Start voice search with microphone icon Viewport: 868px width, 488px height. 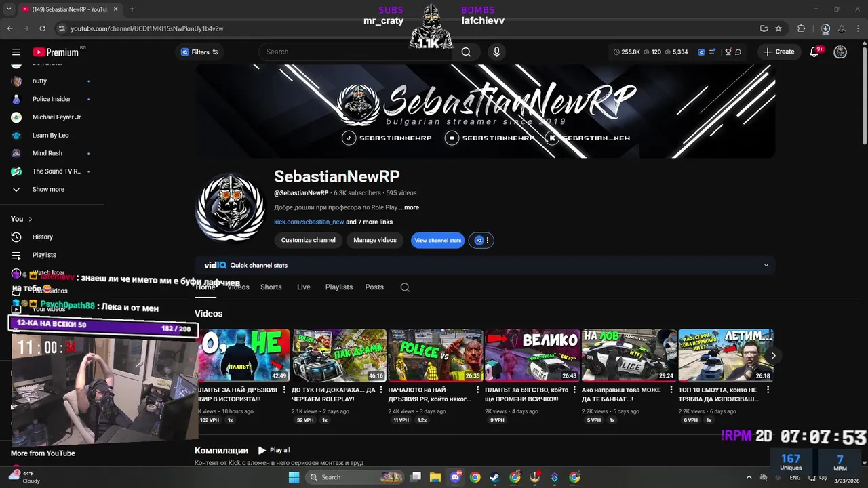pyautogui.click(x=496, y=52)
